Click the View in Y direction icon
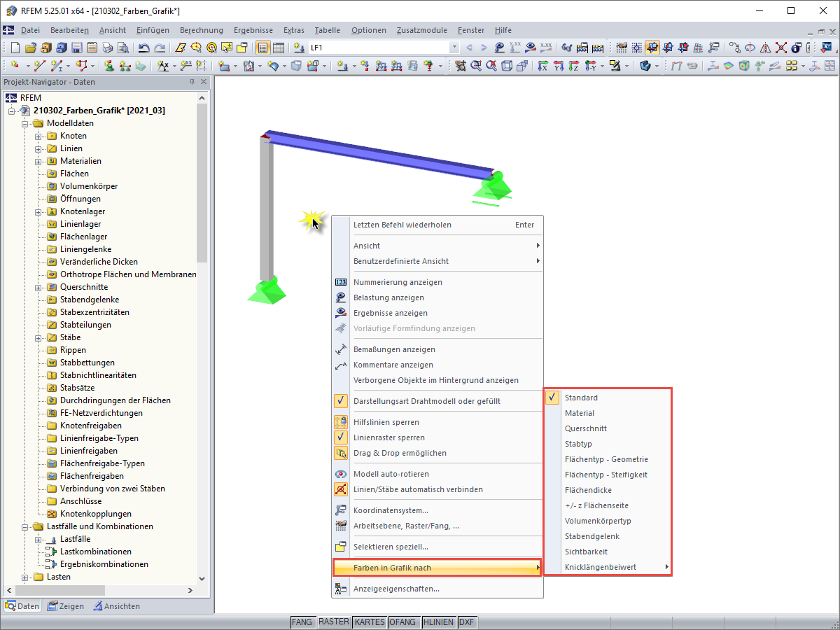 (559, 65)
